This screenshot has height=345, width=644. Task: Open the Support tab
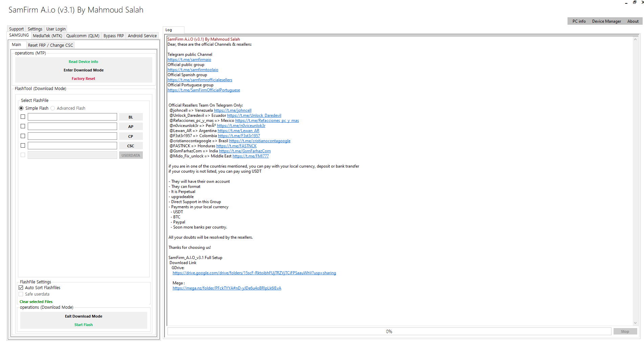(x=16, y=29)
